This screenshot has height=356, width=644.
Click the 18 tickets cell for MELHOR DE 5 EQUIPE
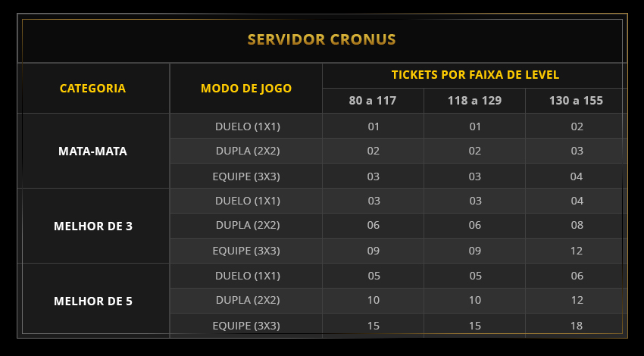pyautogui.click(x=577, y=326)
